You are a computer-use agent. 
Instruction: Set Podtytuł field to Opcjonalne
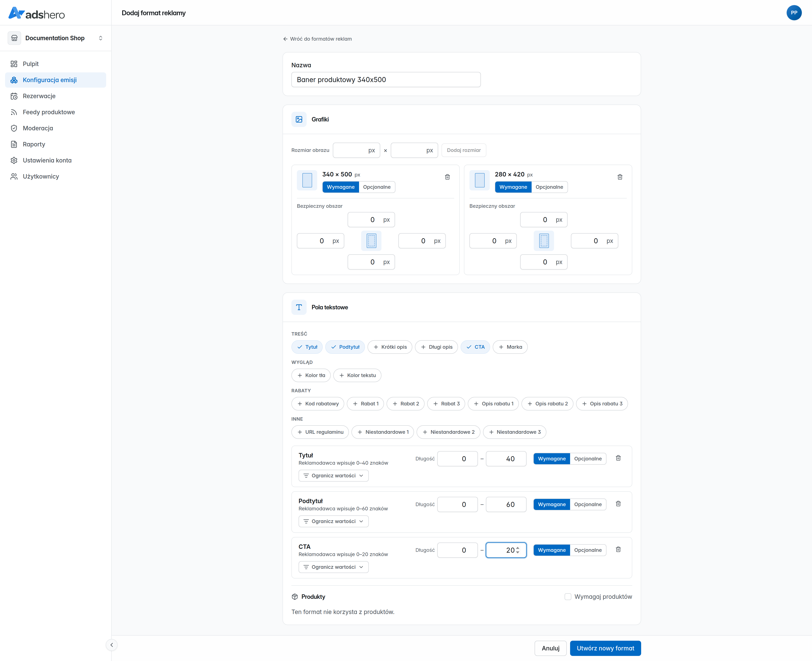pyautogui.click(x=588, y=504)
